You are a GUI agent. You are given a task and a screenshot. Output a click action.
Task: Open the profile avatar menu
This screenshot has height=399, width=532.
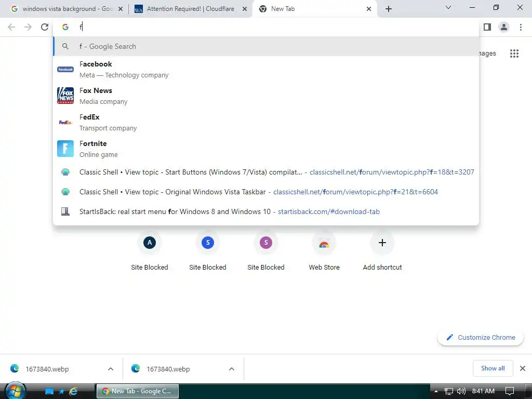504,27
